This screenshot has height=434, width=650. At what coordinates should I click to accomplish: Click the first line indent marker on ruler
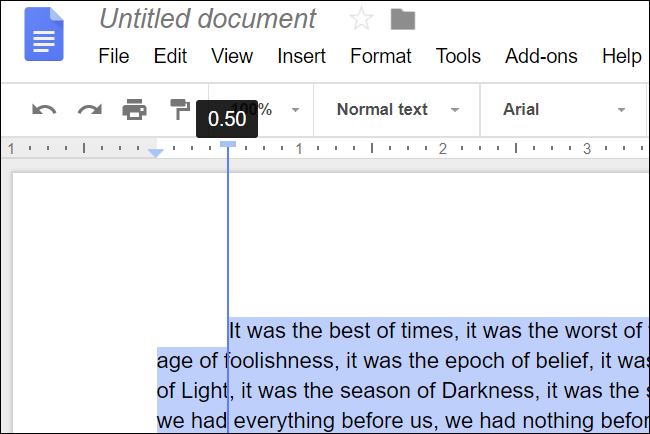(x=228, y=144)
